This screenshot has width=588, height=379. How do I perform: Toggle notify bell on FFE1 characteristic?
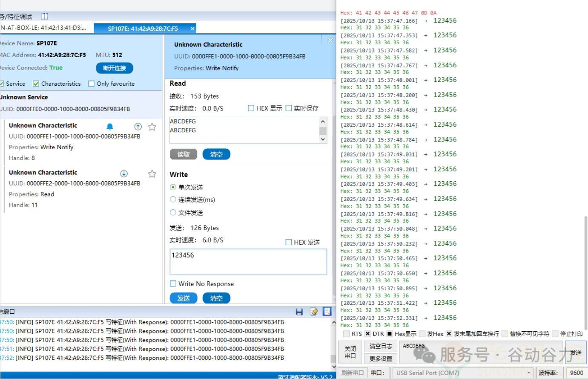click(110, 127)
